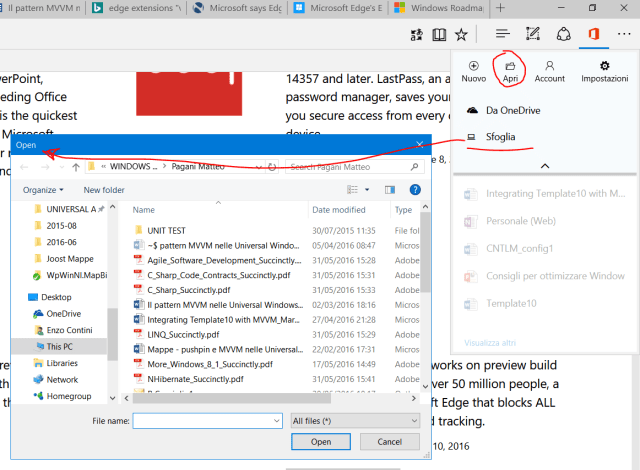Open Account in the Office panel

[549, 71]
